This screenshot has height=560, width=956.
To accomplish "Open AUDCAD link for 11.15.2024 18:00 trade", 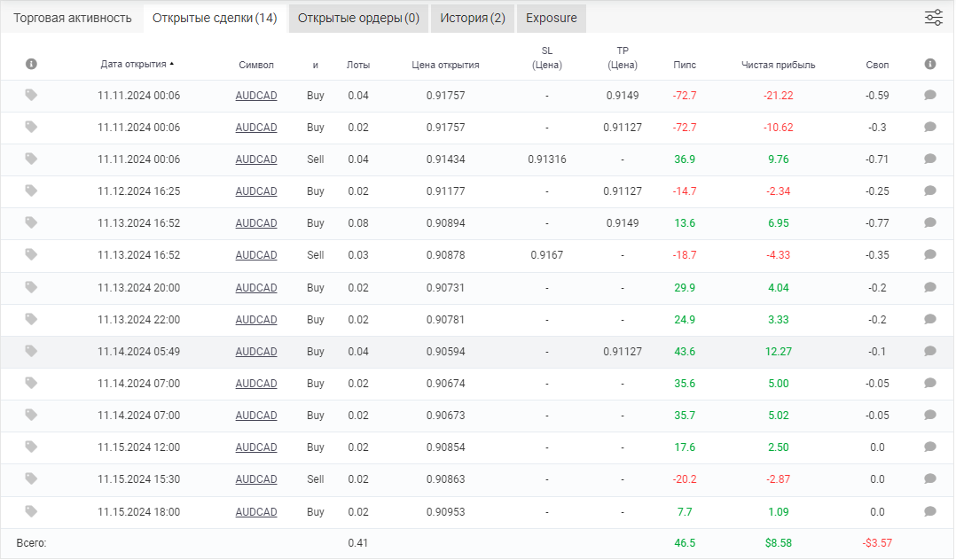I will point(256,512).
